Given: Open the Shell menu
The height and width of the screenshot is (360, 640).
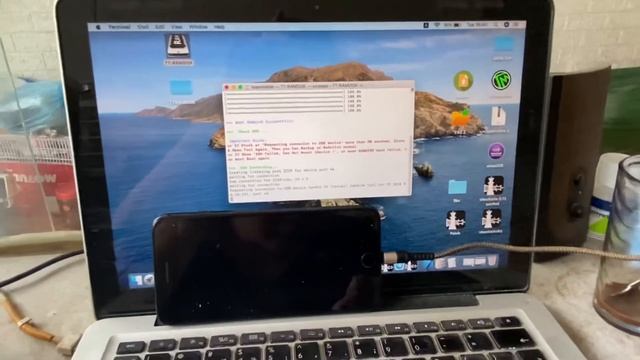Looking at the screenshot, I should point(142,27).
